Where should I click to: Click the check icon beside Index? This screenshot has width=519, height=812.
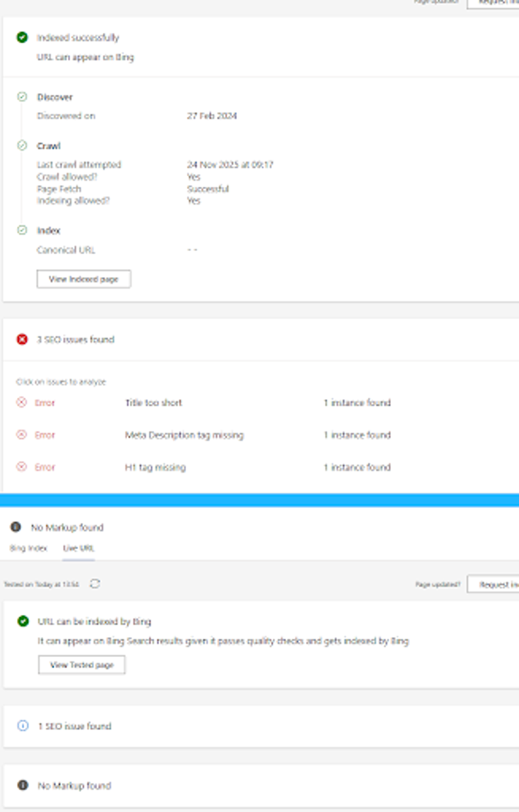click(x=22, y=230)
